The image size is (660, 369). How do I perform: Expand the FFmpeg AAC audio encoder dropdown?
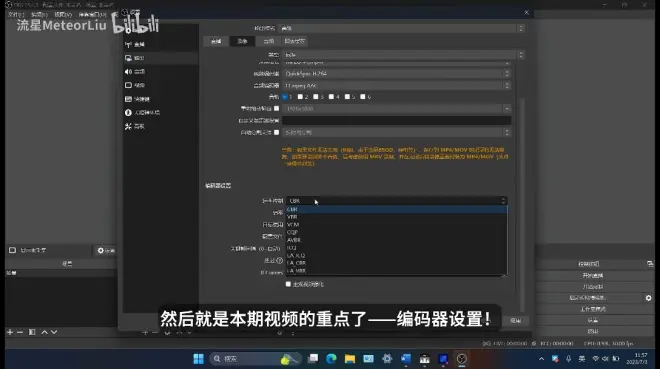coord(397,85)
